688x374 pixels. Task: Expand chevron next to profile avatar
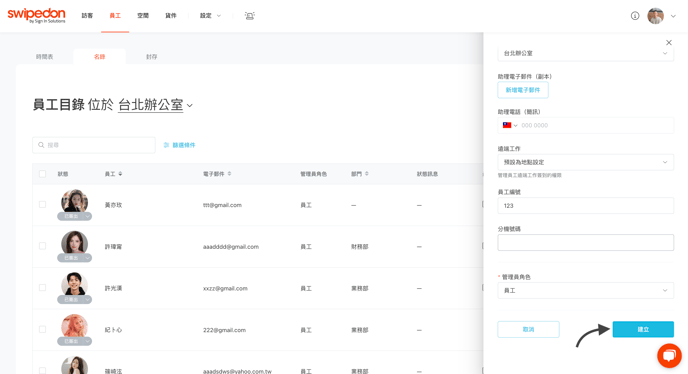(673, 16)
